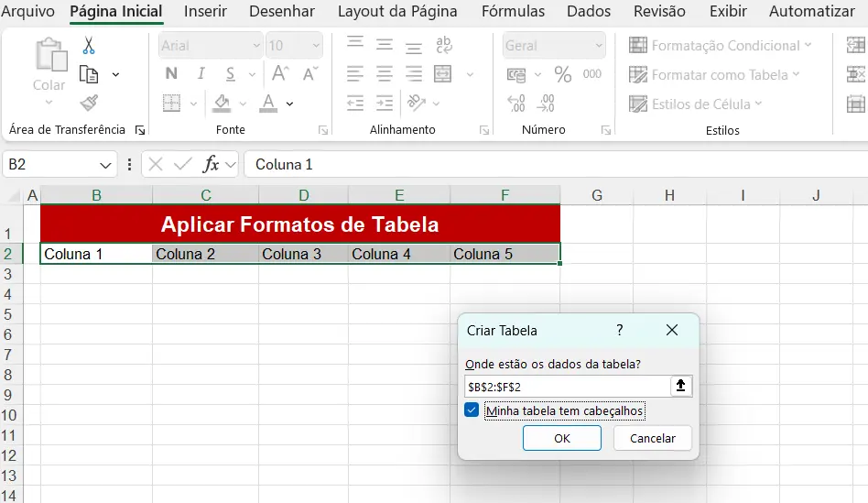Open the fill color dropdown arrow

pos(243,104)
